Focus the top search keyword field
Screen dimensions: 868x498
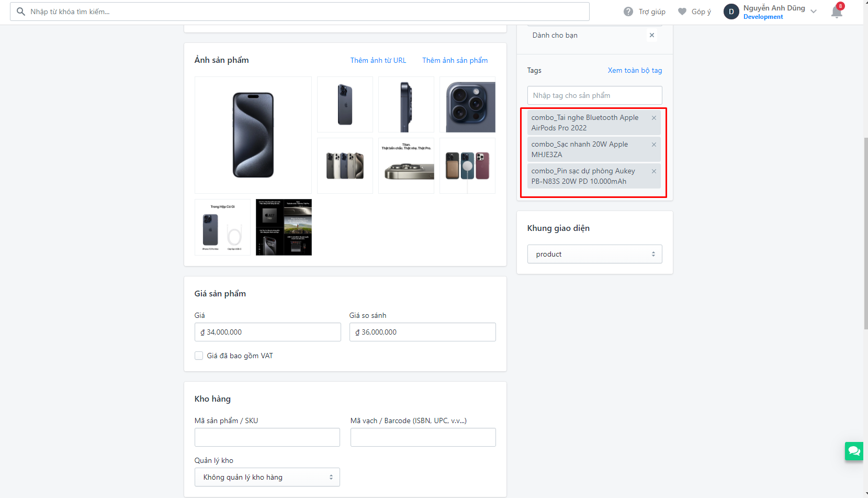click(300, 12)
